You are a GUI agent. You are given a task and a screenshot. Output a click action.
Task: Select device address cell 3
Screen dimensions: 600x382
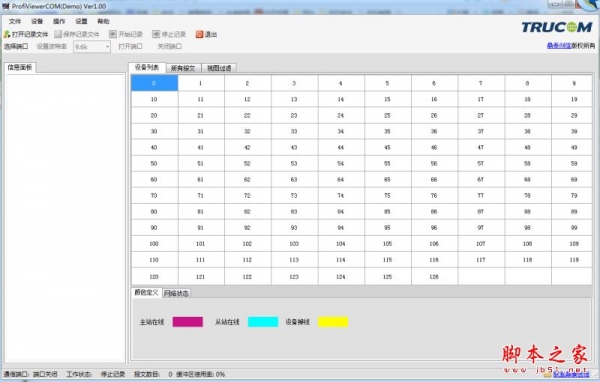(x=294, y=83)
